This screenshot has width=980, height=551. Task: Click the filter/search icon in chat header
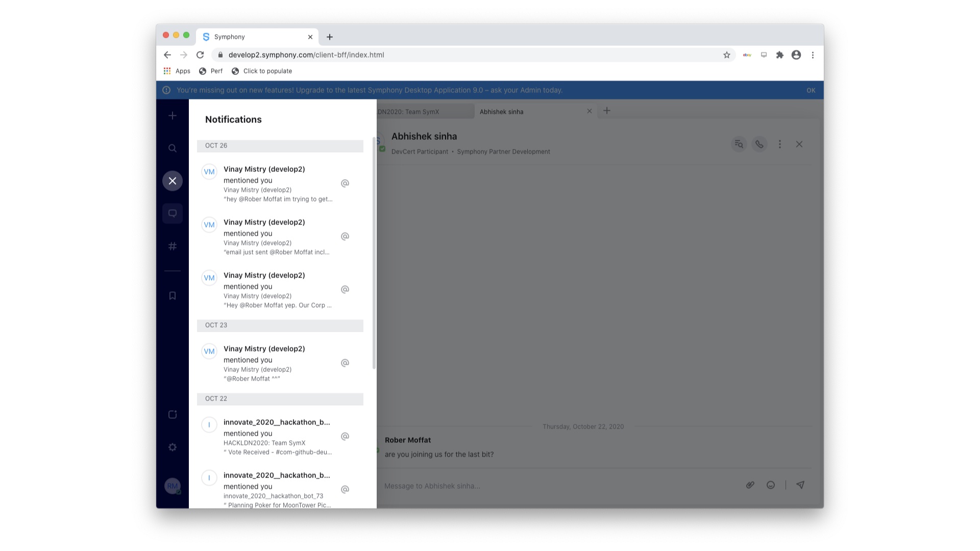[739, 144]
